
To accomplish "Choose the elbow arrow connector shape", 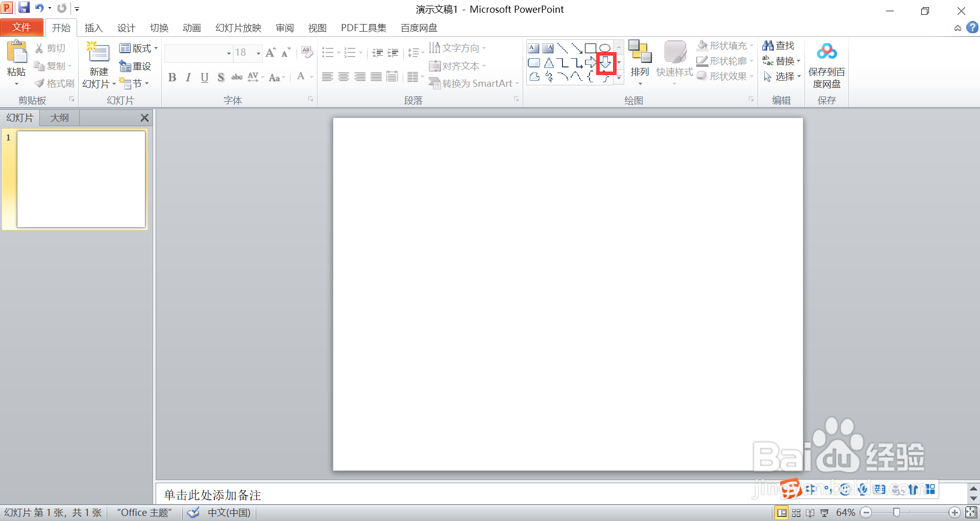I will point(577,63).
